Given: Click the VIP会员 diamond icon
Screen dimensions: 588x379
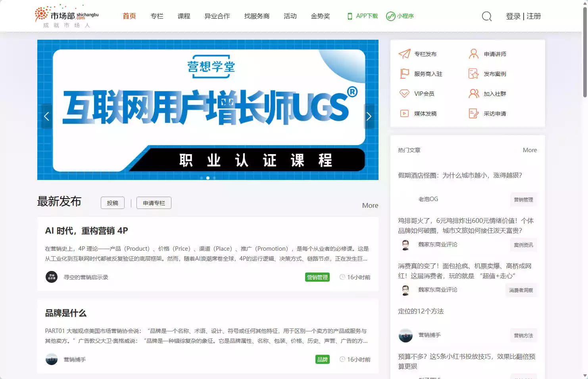Looking at the screenshot, I should [404, 93].
